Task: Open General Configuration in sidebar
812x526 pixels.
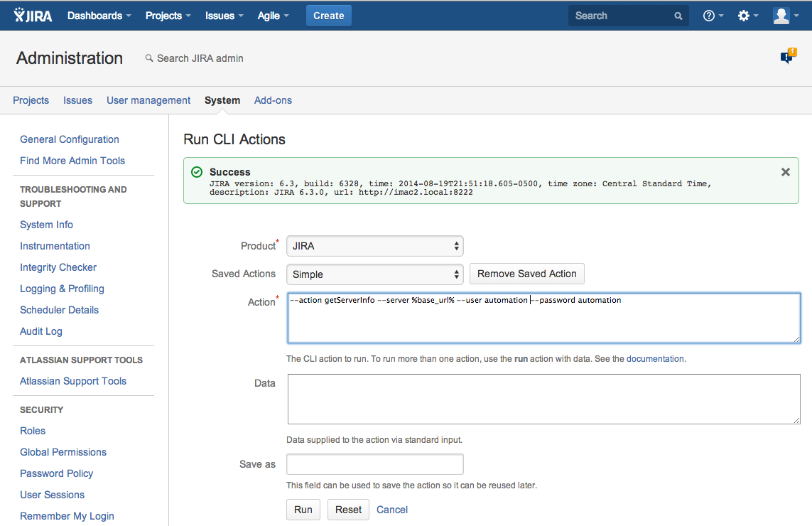Action: pyautogui.click(x=70, y=139)
